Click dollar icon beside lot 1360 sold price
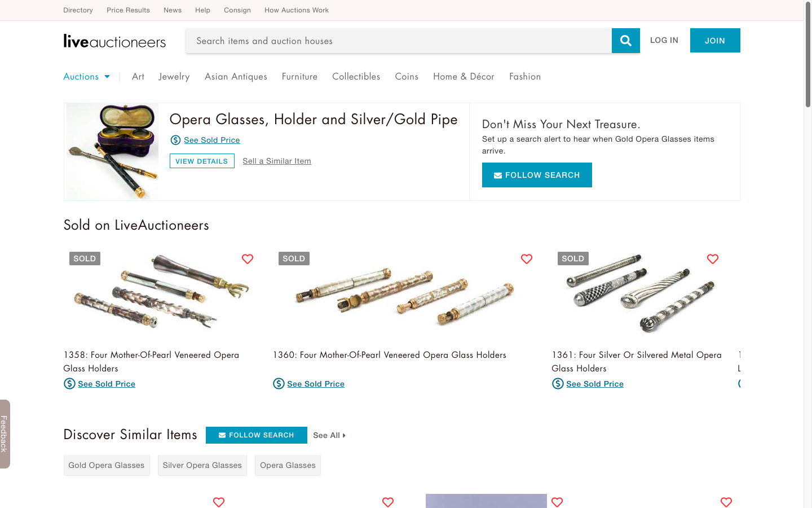Screen dimensions: 812x508 click(279, 384)
